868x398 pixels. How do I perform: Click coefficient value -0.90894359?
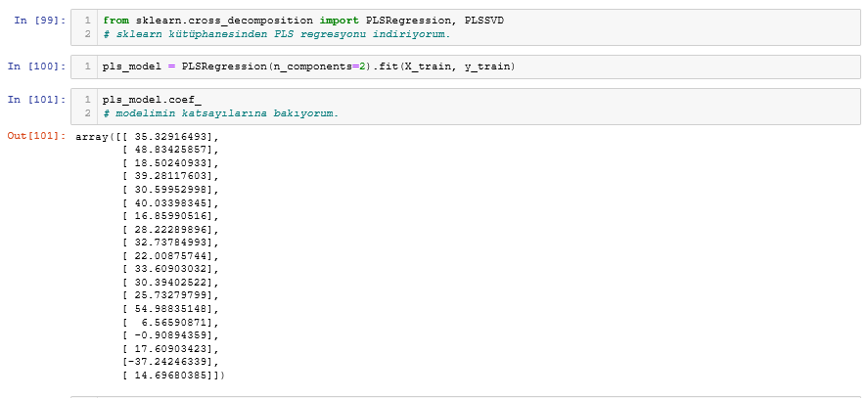pyautogui.click(x=172, y=335)
